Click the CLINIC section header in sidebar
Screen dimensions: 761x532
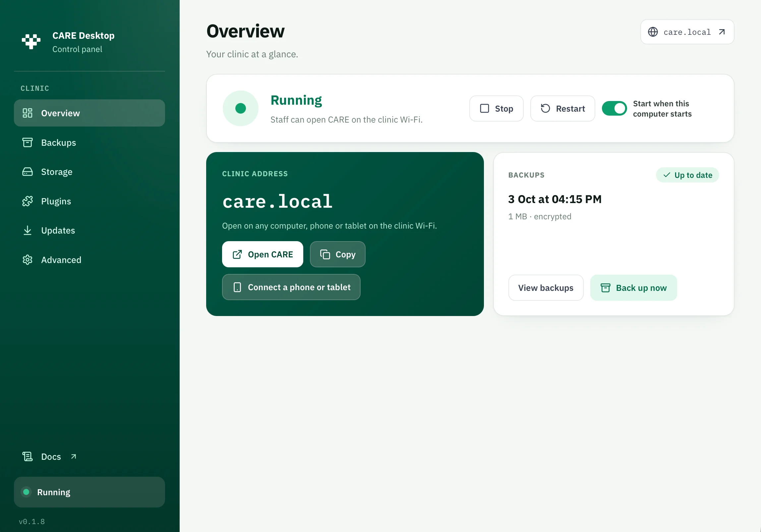click(35, 88)
